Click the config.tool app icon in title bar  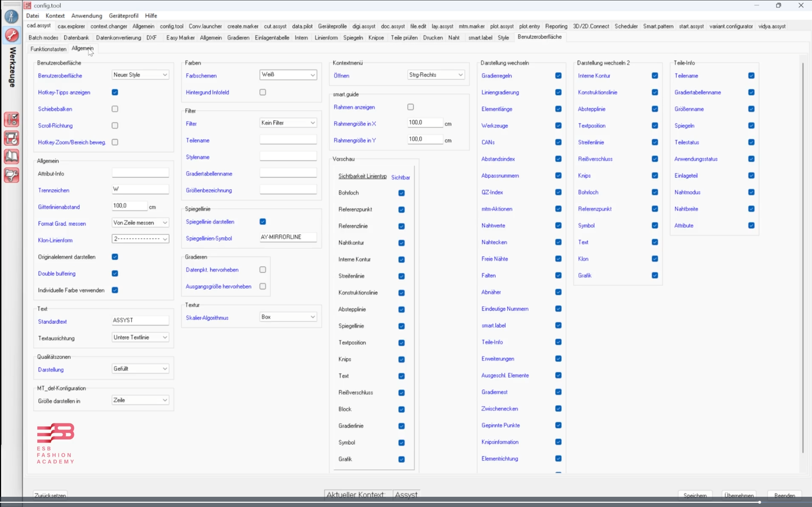pos(28,5)
